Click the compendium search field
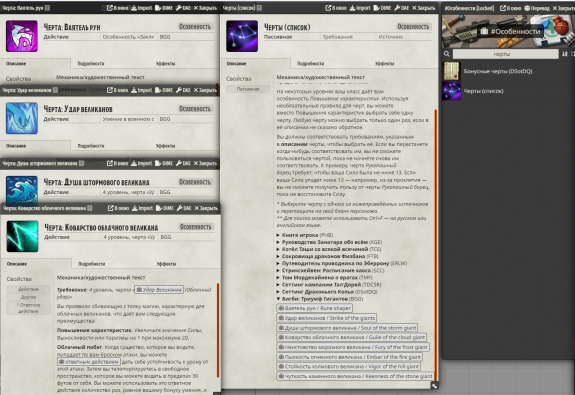This screenshot has width=575, height=395. tap(506, 54)
